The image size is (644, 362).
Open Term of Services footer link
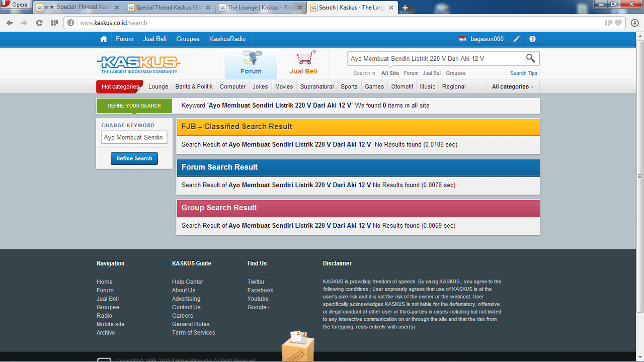[194, 333]
